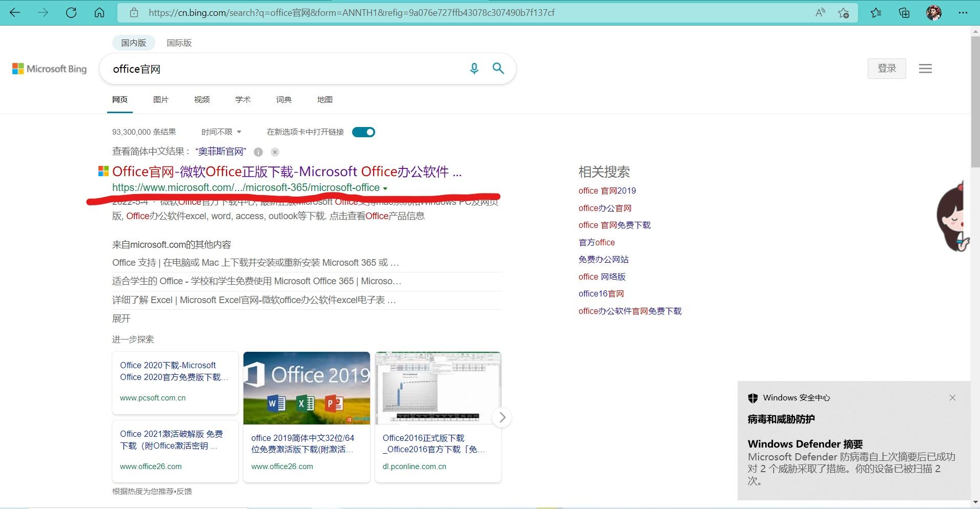
Task: Open related search office16官网
Action: 601,294
